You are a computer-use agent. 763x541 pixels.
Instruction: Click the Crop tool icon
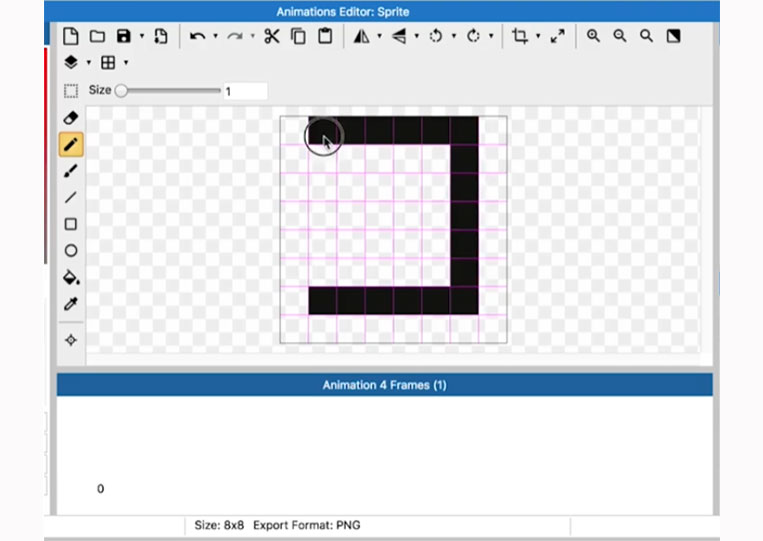(x=520, y=36)
